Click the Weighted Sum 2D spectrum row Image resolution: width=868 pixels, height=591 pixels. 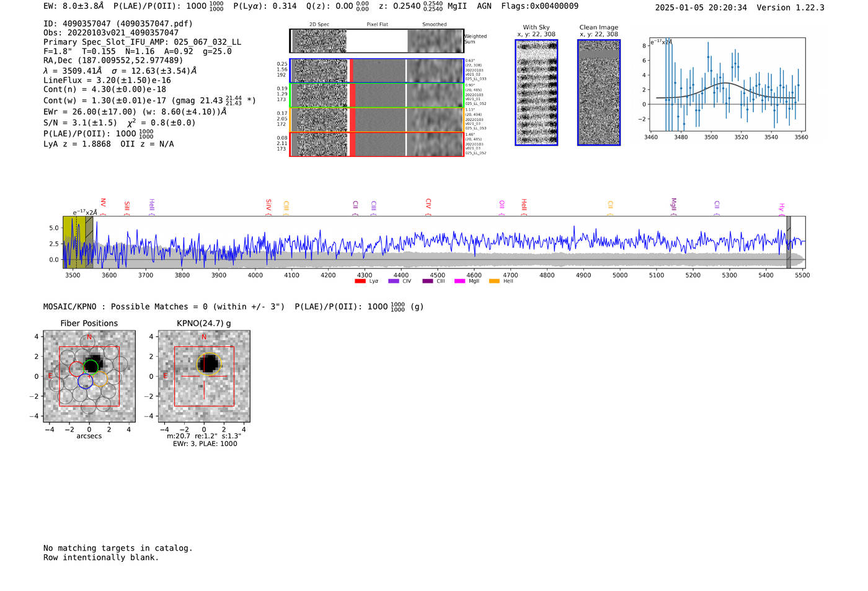376,41
